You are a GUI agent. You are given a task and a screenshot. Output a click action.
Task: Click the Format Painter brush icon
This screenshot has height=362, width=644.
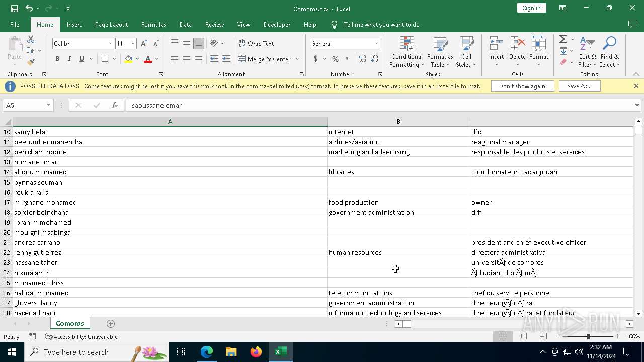(x=31, y=62)
